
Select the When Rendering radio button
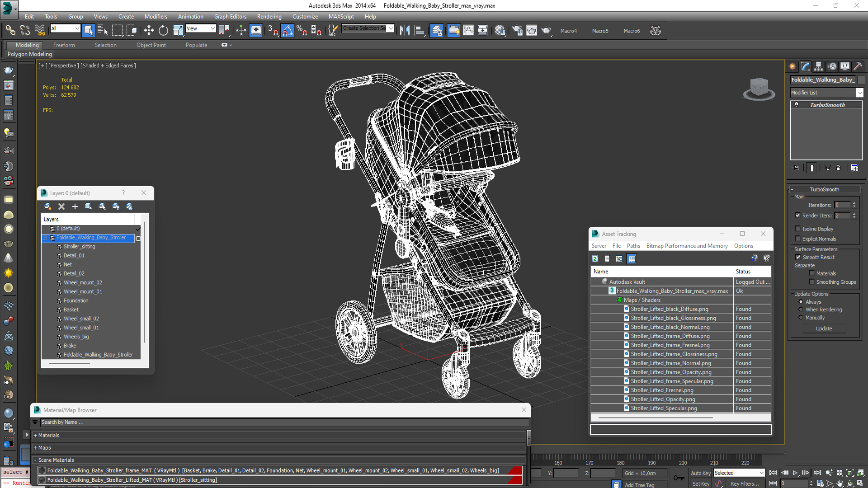801,310
